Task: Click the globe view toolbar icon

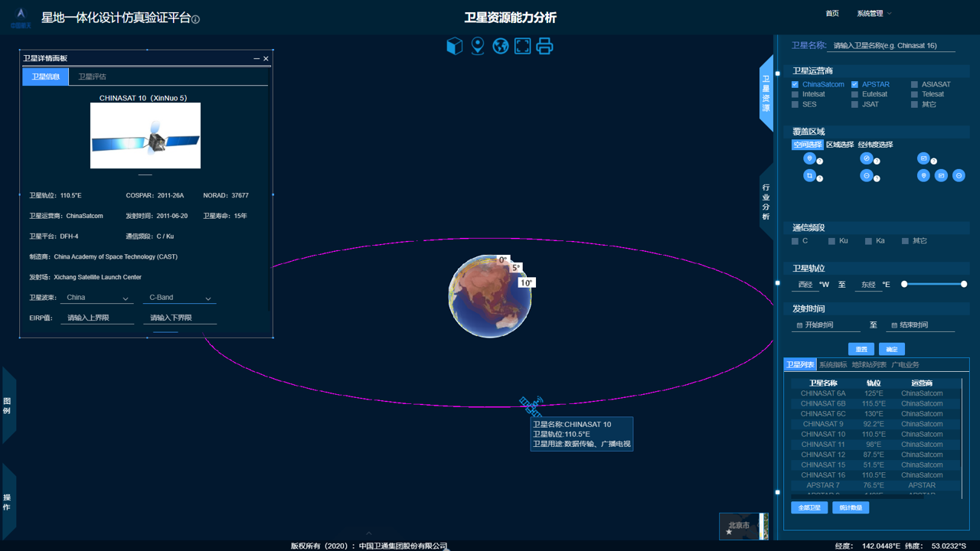Action: [501, 46]
